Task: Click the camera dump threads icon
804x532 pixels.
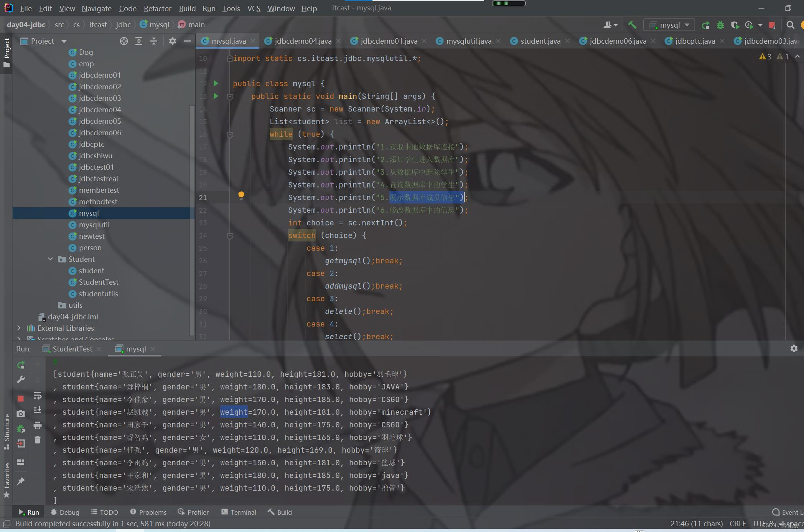Action: tap(21, 414)
